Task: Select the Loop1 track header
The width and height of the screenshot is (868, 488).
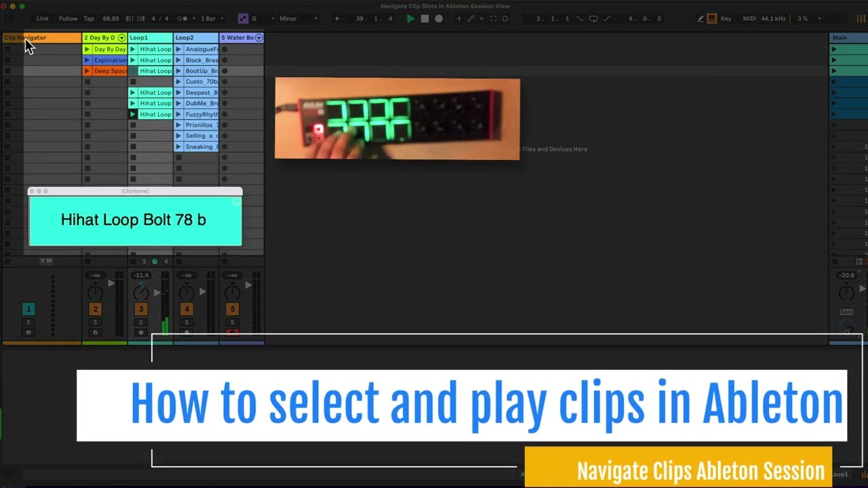Action: (x=151, y=38)
